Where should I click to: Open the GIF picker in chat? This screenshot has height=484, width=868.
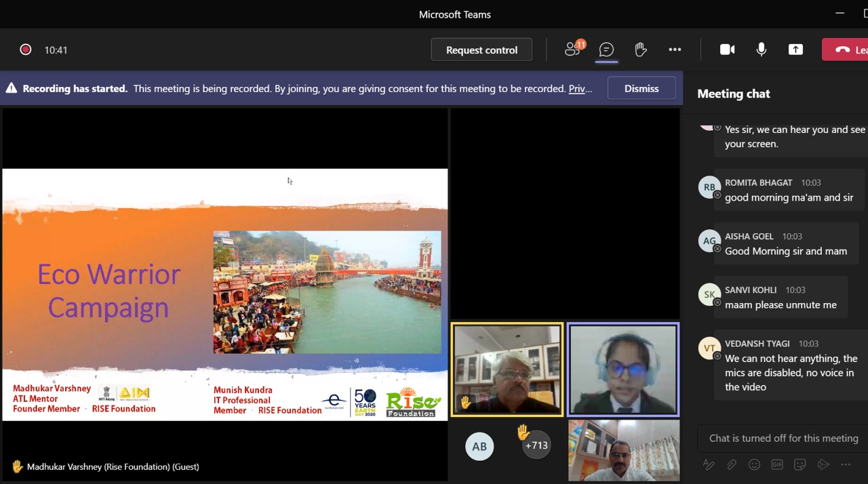coord(777,464)
